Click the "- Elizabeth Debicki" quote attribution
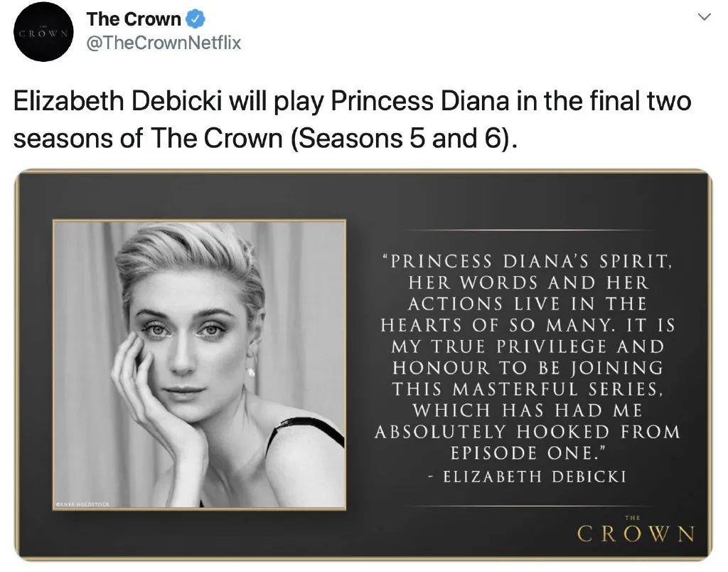 click(x=527, y=477)
